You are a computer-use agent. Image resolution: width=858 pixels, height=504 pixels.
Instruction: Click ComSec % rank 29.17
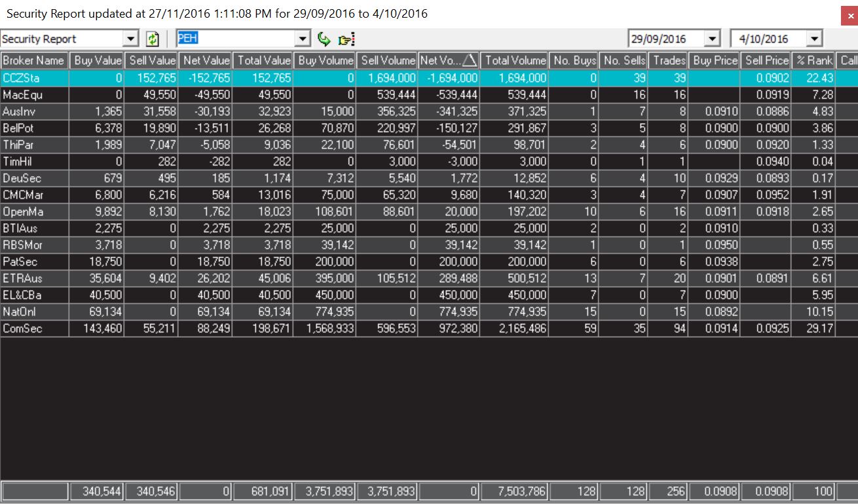(x=820, y=328)
